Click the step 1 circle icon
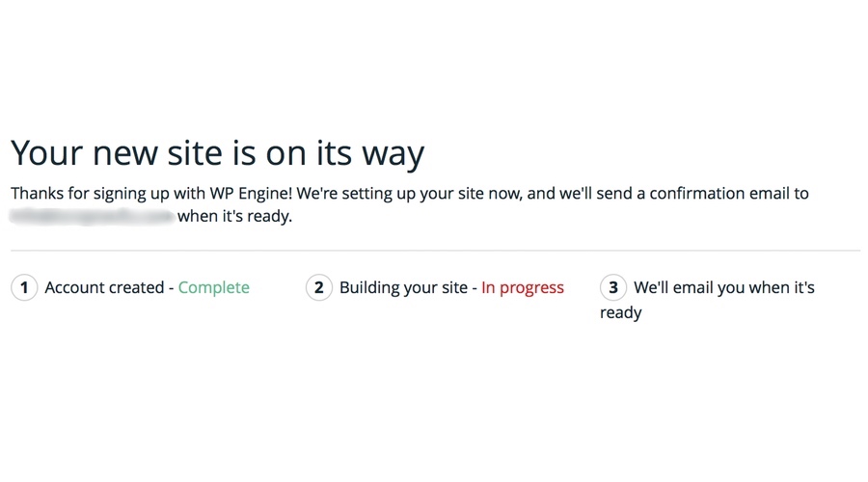Screen dimensions: 868x482 pyautogui.click(x=24, y=288)
